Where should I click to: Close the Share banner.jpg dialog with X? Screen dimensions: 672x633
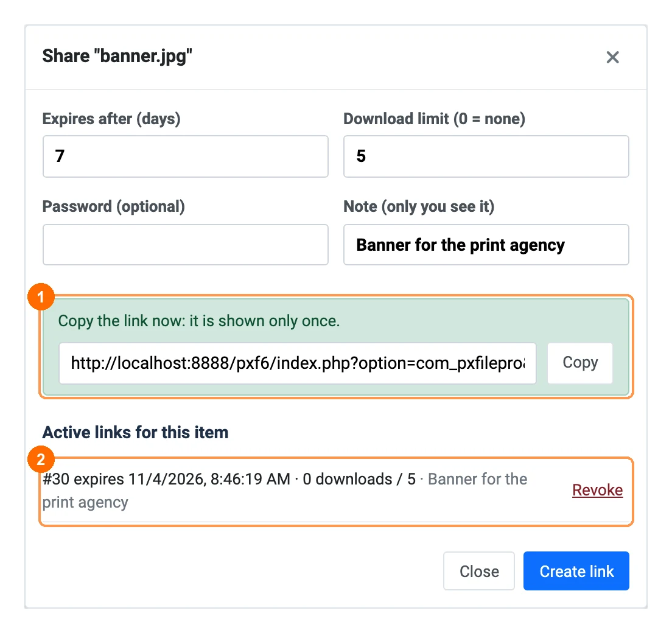point(612,57)
